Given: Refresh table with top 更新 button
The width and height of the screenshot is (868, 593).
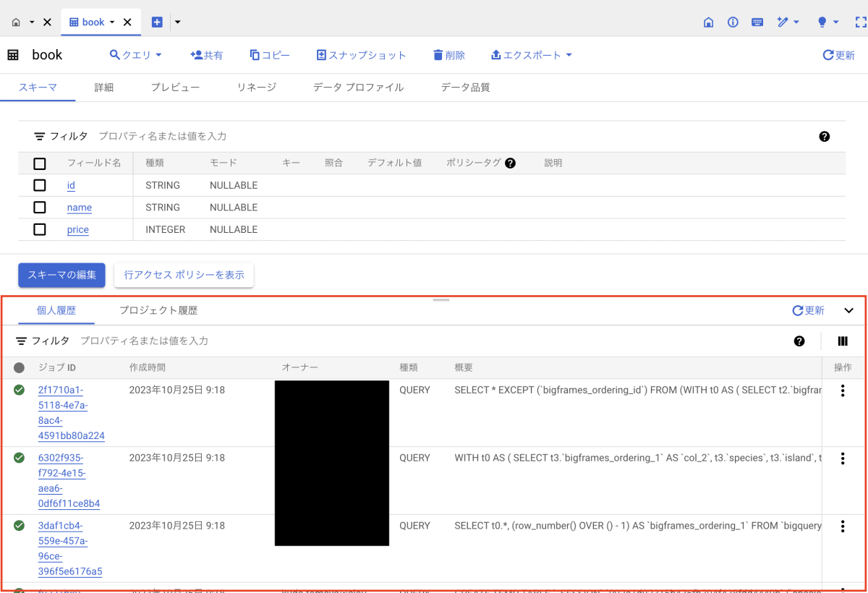Looking at the screenshot, I should click(839, 55).
